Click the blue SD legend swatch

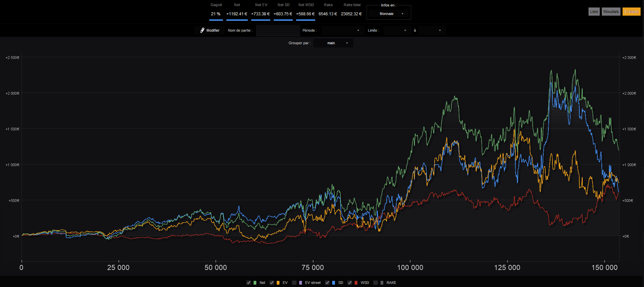[x=334, y=283]
